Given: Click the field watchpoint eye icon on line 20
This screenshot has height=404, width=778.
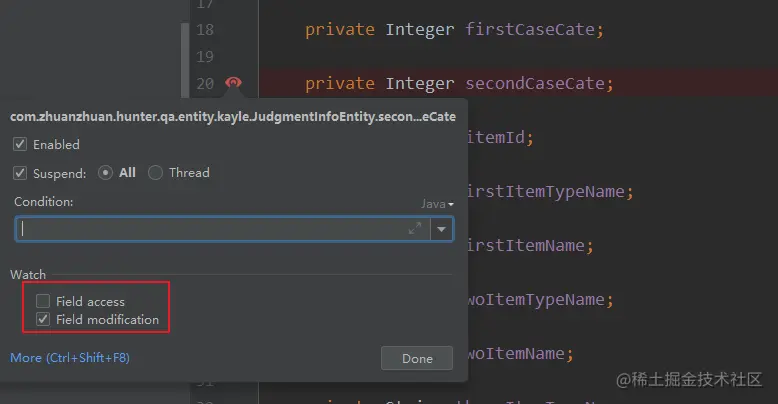Looking at the screenshot, I should [233, 82].
